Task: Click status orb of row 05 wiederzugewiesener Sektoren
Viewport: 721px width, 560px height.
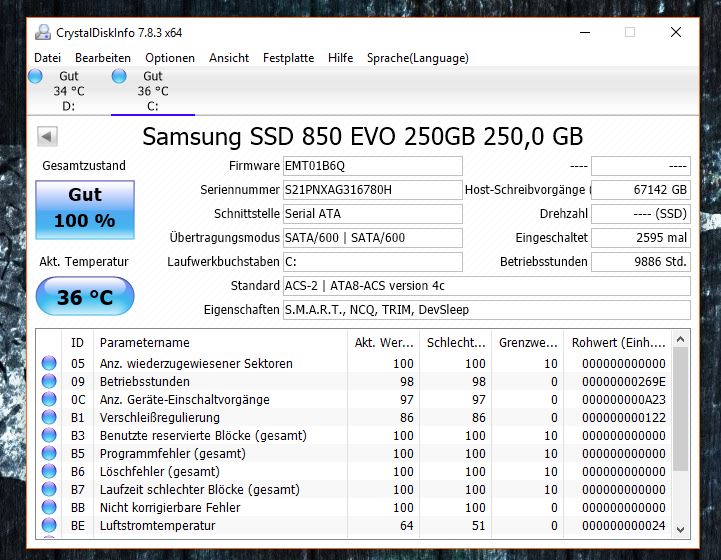Action: point(49,363)
